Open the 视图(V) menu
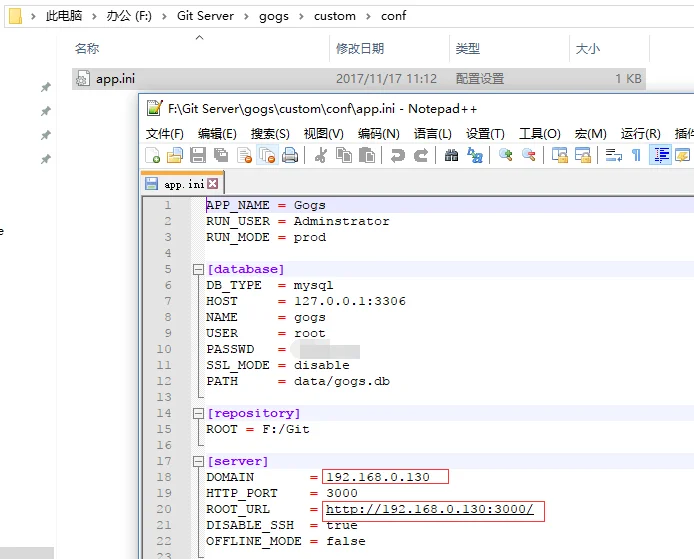The height and width of the screenshot is (559, 694). click(x=324, y=133)
